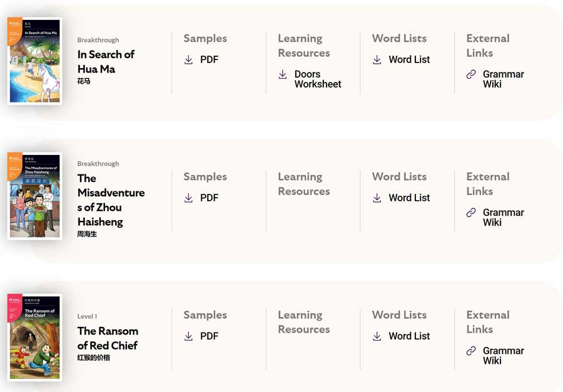Open The Misadventures of Zhou Haisheng title
Screen dimensions: 563x392
click(111, 199)
